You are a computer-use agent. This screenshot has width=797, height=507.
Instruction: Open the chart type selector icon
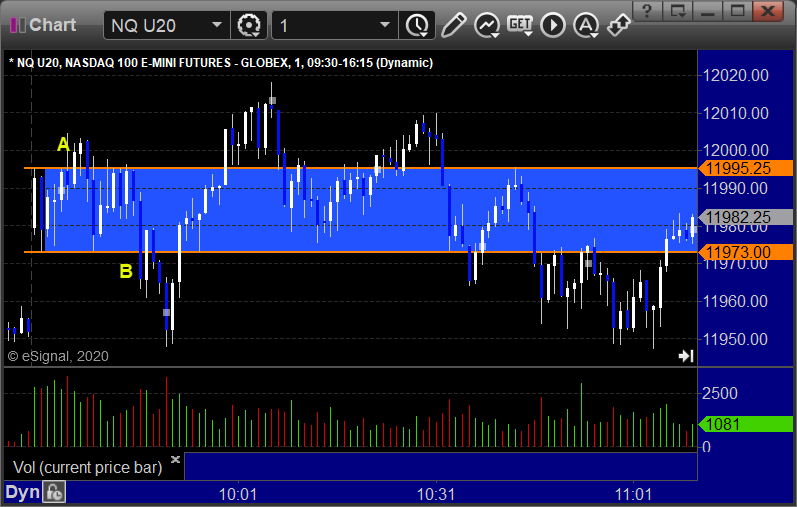(487, 25)
